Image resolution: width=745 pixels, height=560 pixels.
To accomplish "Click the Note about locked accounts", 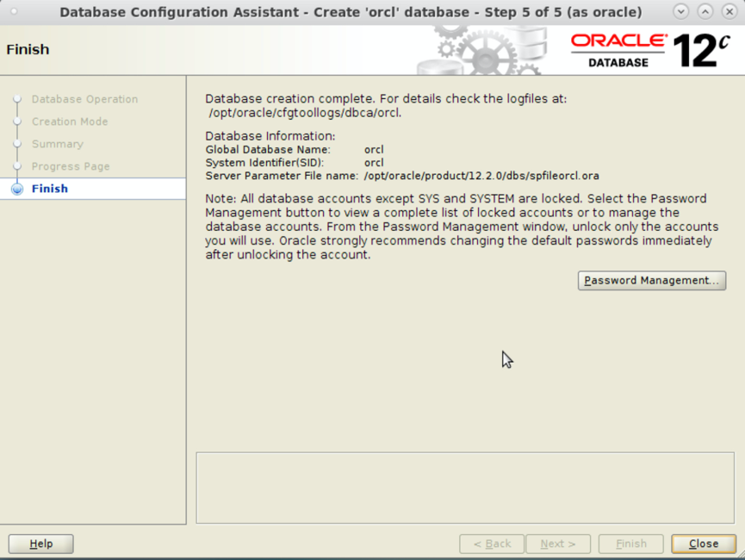I will click(462, 227).
